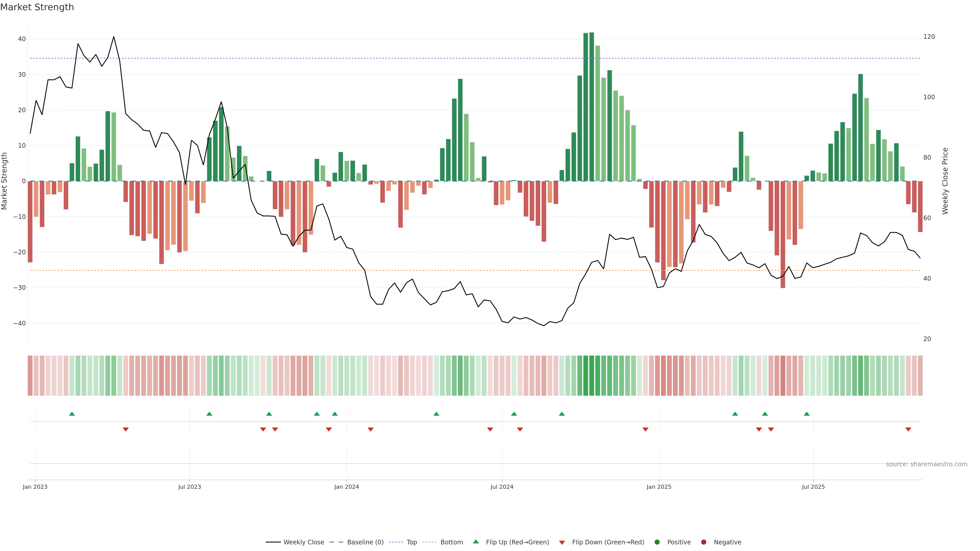
Task: Click the source: sharemaestro.com text
Action: pos(926,464)
